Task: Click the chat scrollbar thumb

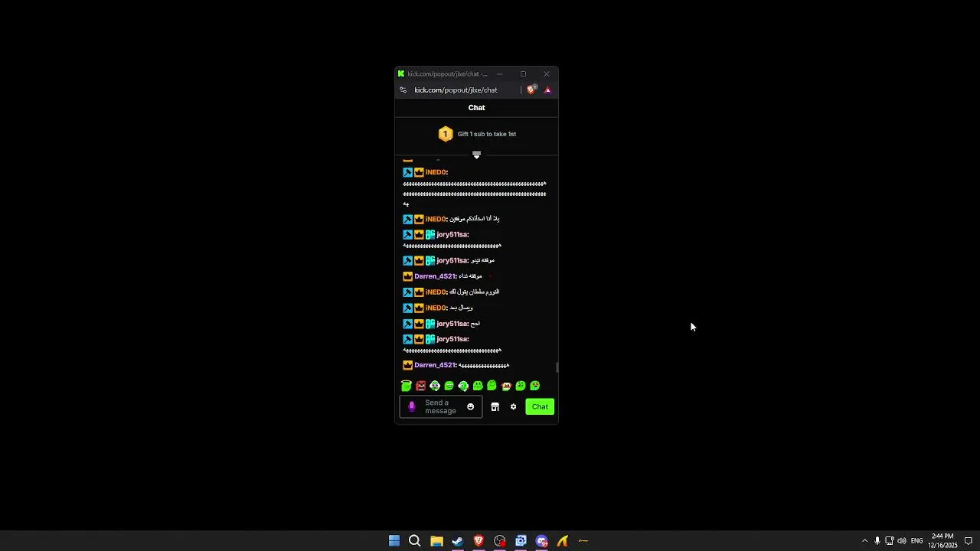Action: click(557, 367)
